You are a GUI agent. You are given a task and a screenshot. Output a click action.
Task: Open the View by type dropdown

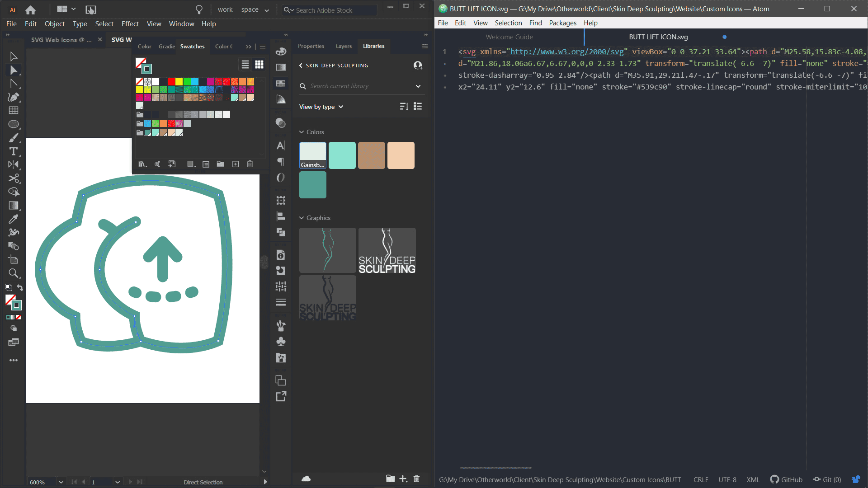point(321,107)
